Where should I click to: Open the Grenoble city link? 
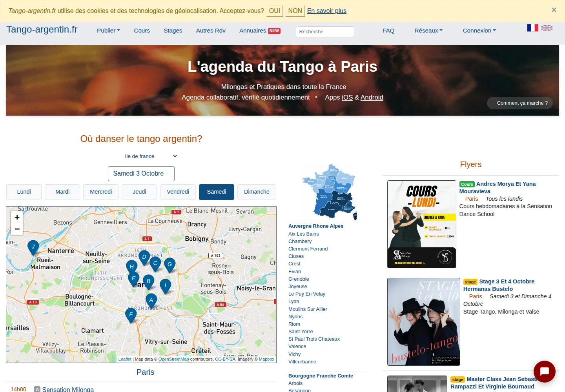(299, 279)
